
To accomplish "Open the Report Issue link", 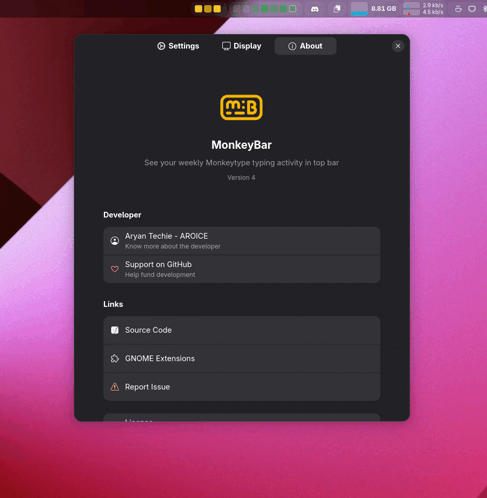I will [x=242, y=387].
